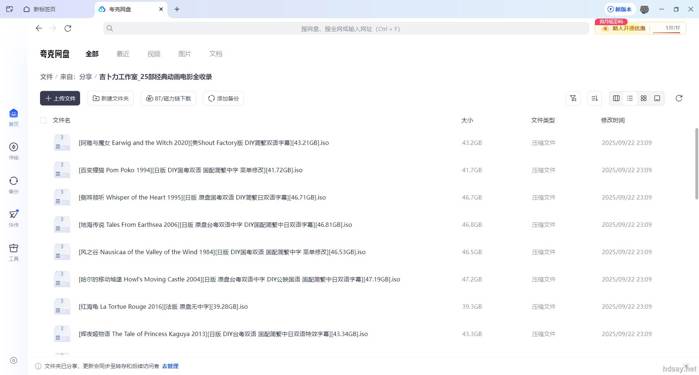Open the Tools box section in left sidebar
Image resolution: width=699 pixels, height=375 pixels.
click(14, 252)
